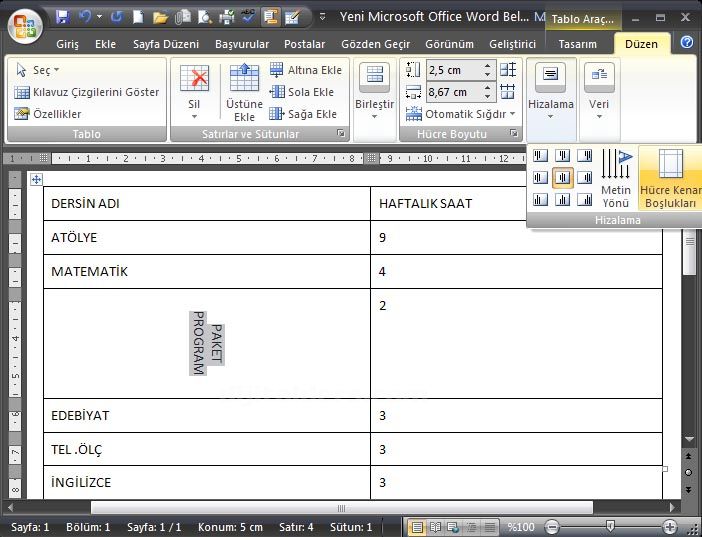The image size is (702, 537).
Task: Open the round Office button menu
Action: click(x=25, y=26)
